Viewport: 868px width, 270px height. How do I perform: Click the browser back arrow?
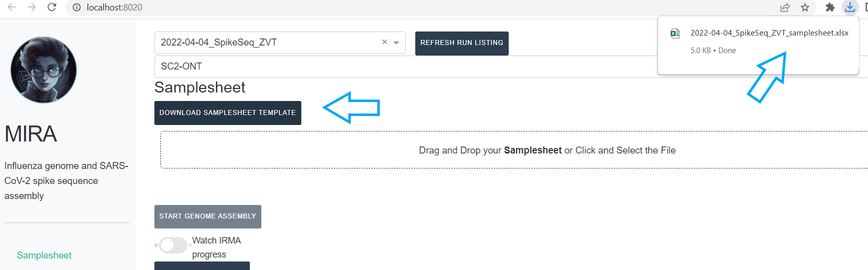pos(12,7)
